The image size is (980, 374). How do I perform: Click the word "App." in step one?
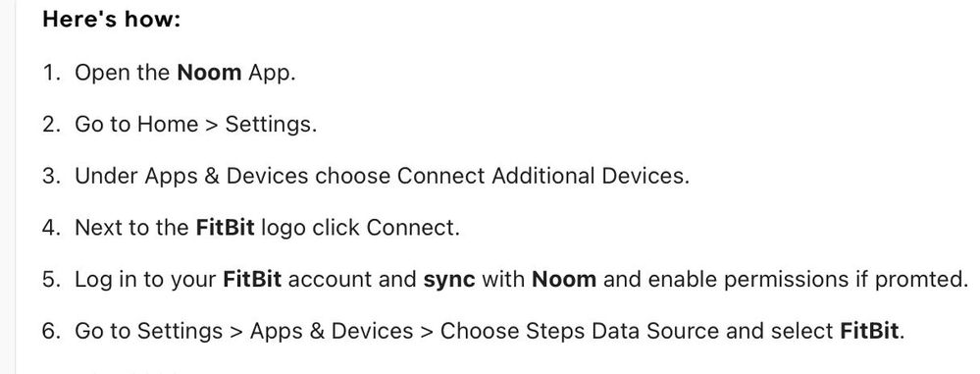[272, 73]
